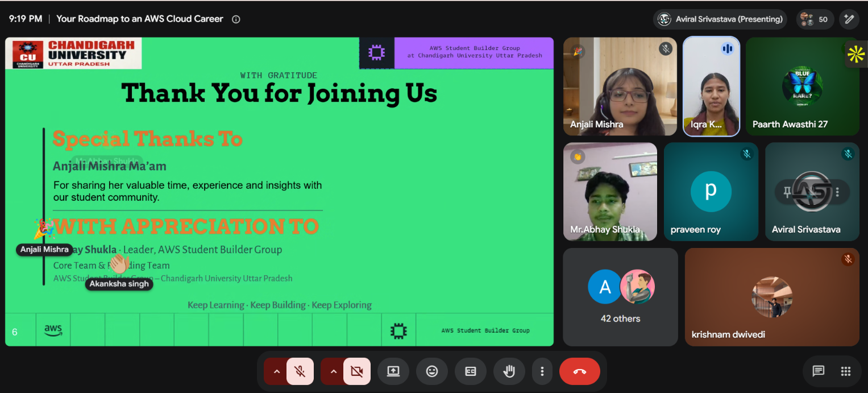Click the pencil sparkle icon beside people count
868x393 pixels.
(849, 19)
